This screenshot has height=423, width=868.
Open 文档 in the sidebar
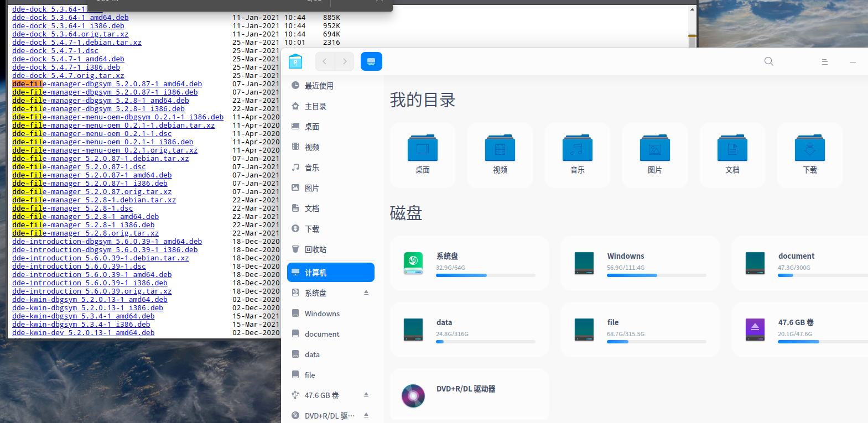pos(331,208)
